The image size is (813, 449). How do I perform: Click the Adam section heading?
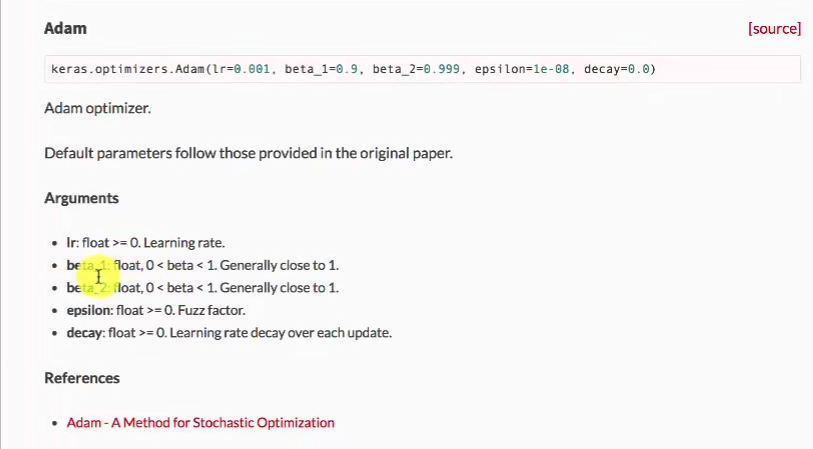tap(65, 29)
